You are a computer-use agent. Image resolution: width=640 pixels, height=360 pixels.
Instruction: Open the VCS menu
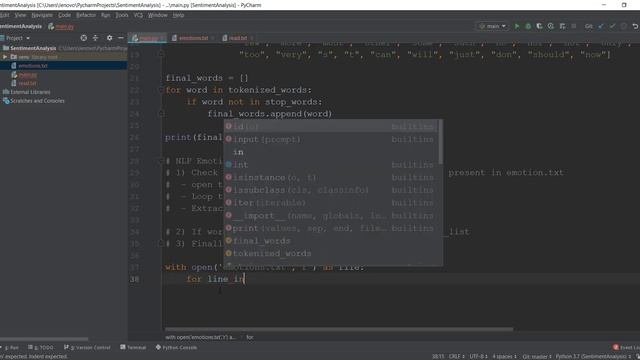[138, 15]
